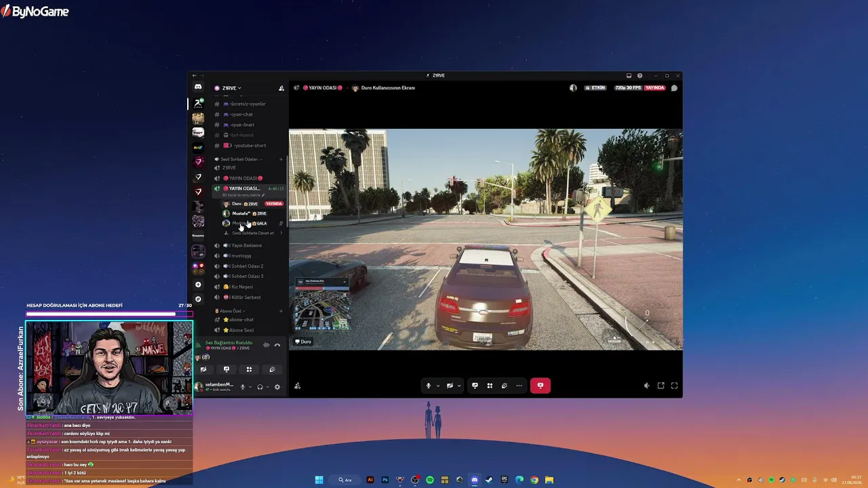
Task: Disconnect from voice using hang-up icon
Action: click(277, 345)
